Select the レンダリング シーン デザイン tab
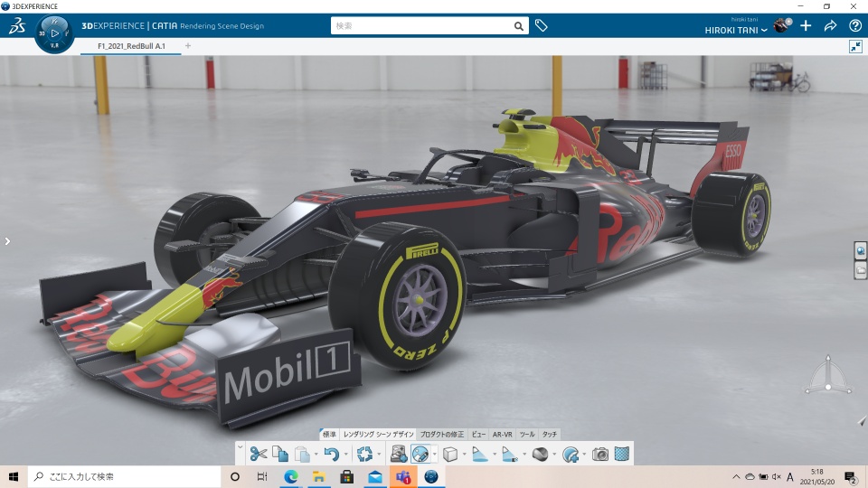 tap(378, 435)
